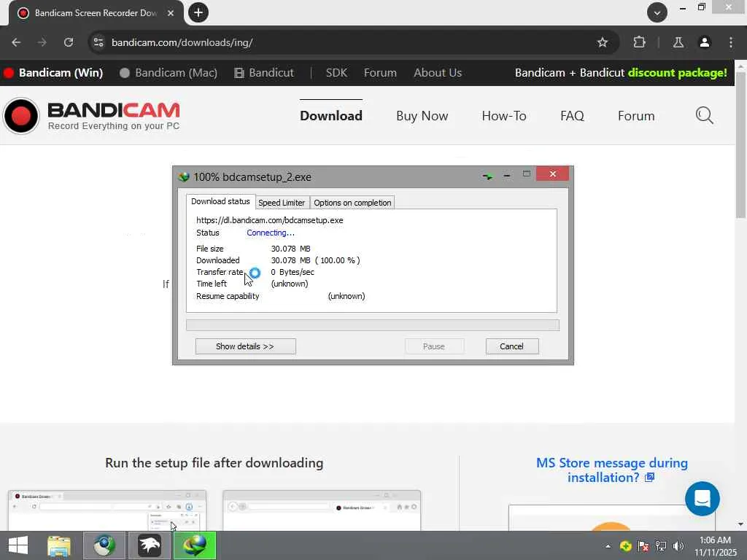
Task: Open site information icon in address bar
Action: pos(98,42)
